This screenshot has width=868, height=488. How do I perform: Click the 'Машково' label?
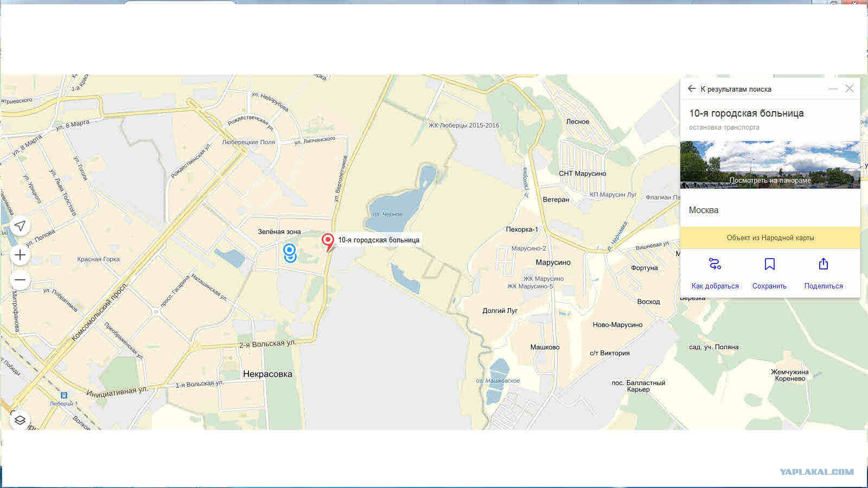545,347
